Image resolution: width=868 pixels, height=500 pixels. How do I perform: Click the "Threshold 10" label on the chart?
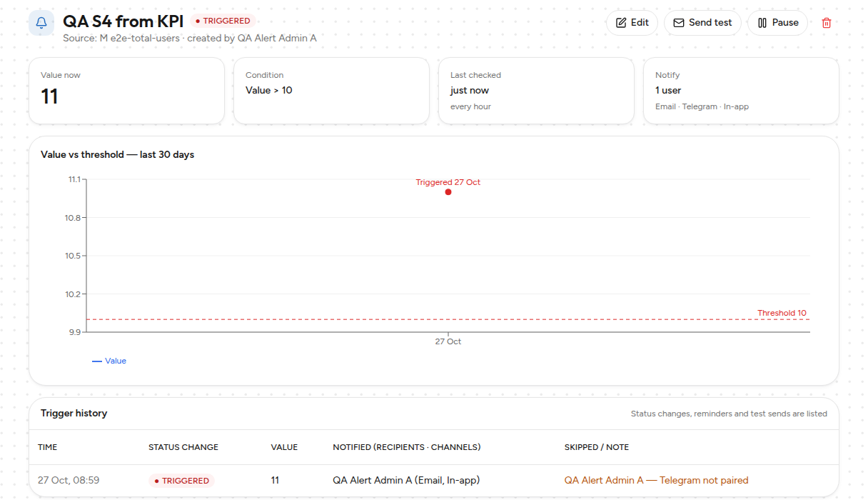pos(782,313)
